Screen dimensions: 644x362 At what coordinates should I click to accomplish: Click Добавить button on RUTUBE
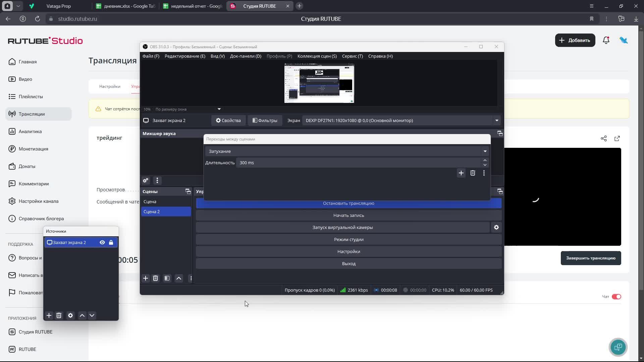point(575,40)
